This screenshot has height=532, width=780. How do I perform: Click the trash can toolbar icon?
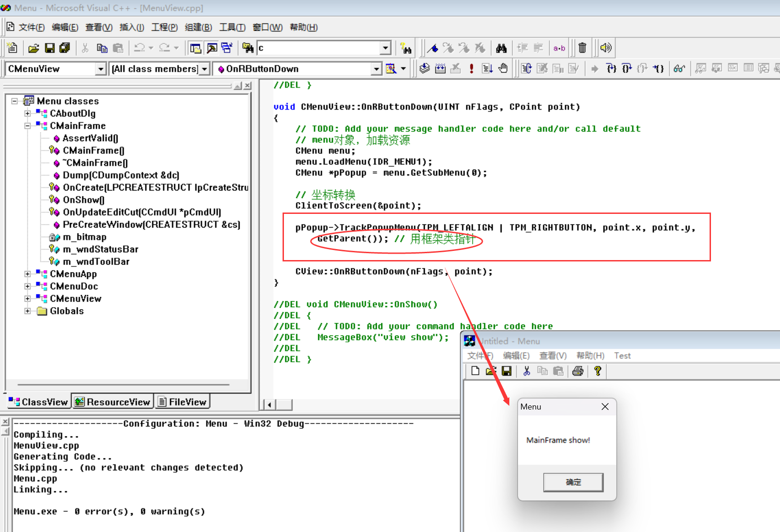pos(582,48)
